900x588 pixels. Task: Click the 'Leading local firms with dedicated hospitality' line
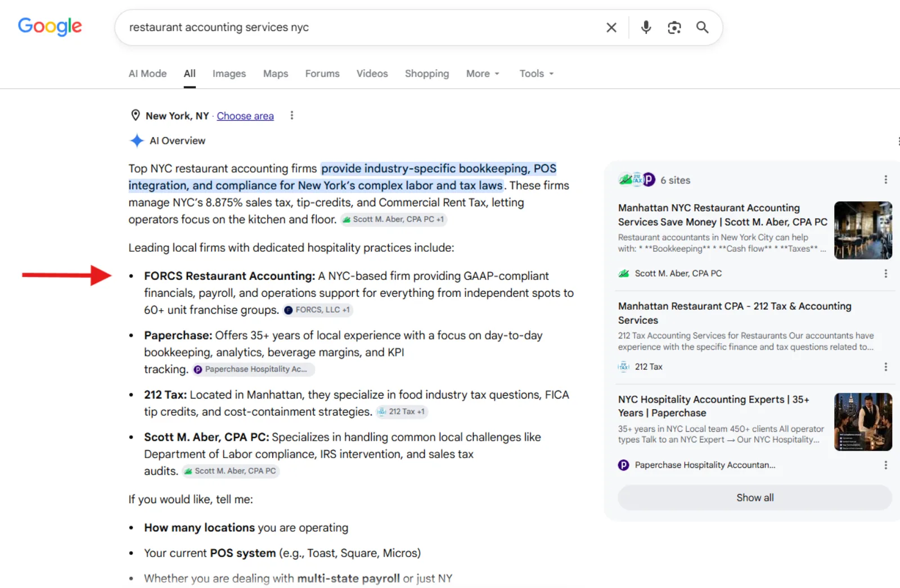(x=291, y=248)
